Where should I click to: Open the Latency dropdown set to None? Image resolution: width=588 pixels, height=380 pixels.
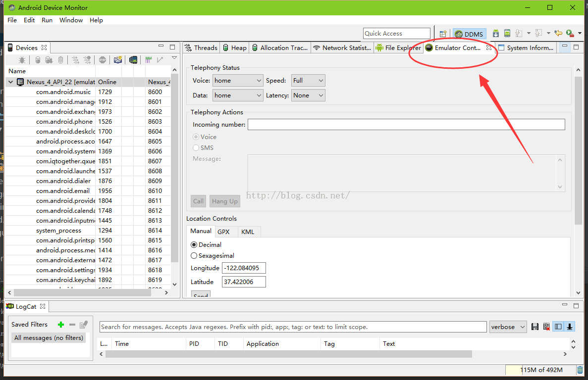[x=308, y=95]
